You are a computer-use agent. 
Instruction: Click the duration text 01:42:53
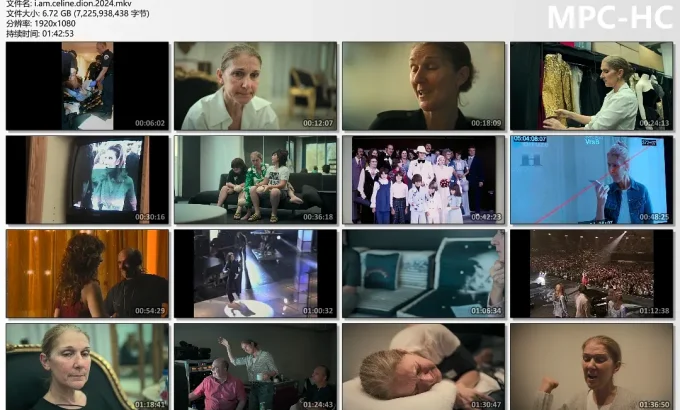55,33
